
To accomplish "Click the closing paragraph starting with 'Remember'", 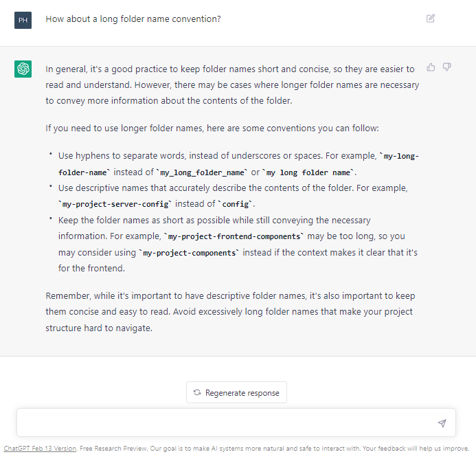I will (230, 312).
